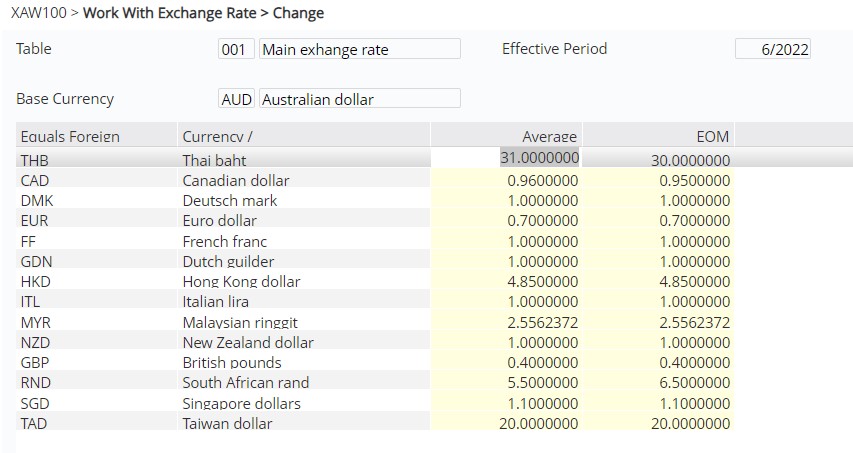Click the Canadian dollar Average rate cell

(x=506, y=180)
